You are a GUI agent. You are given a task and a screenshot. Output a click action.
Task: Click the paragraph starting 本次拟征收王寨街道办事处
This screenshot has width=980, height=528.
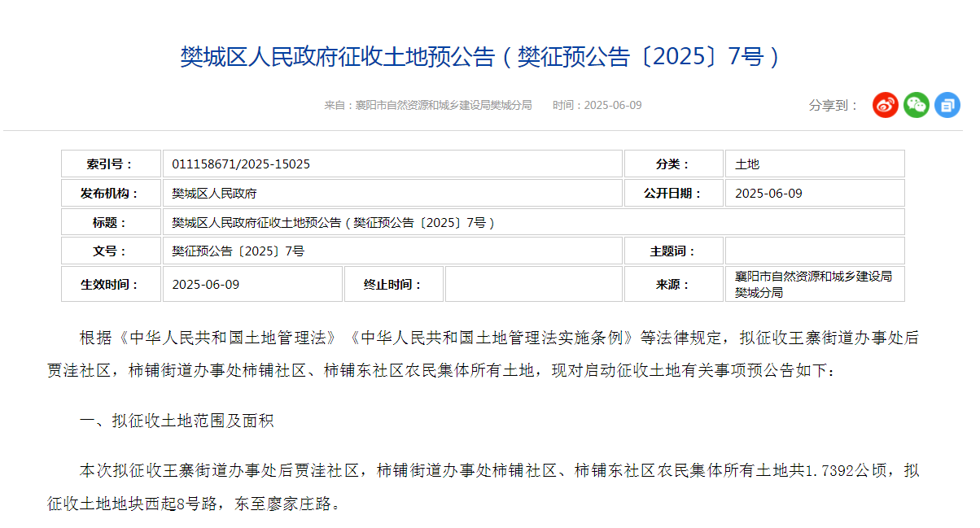tap(483, 487)
